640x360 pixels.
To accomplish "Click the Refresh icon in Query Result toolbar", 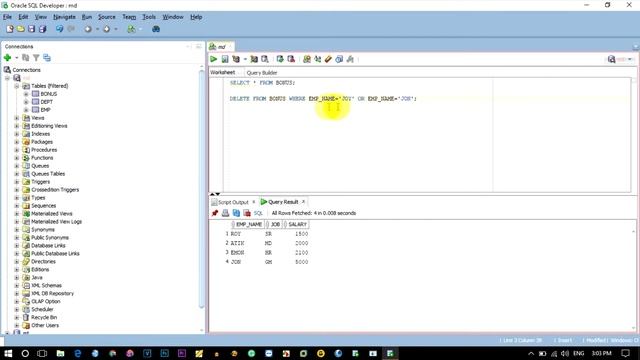I will click(x=236, y=213).
